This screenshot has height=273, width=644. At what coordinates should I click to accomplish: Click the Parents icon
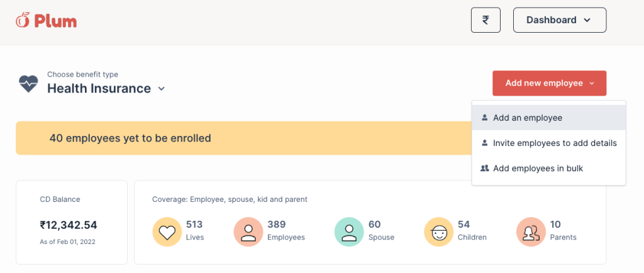coord(531,232)
